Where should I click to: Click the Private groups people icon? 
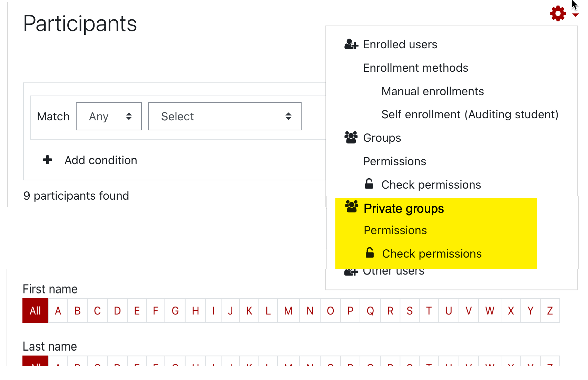tap(352, 207)
